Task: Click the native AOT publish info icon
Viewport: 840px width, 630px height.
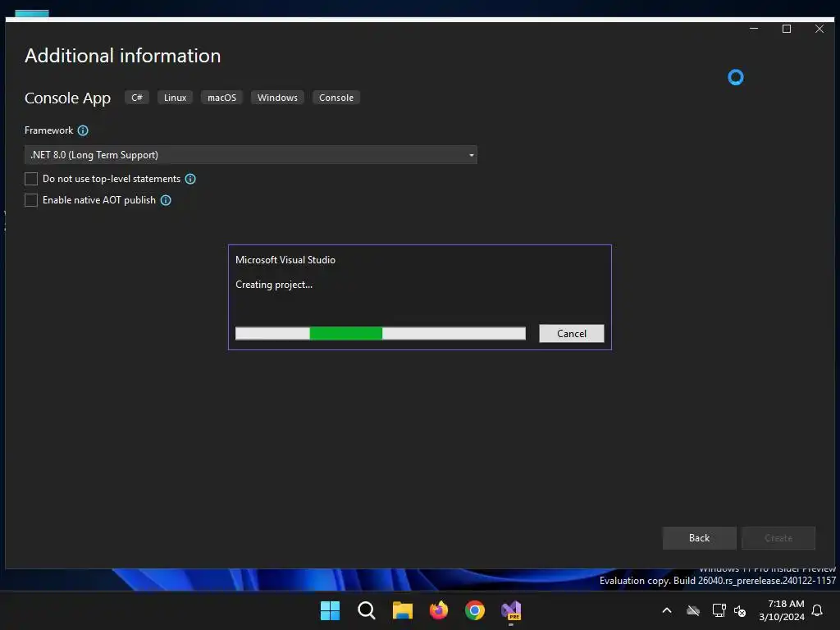Action: click(166, 200)
